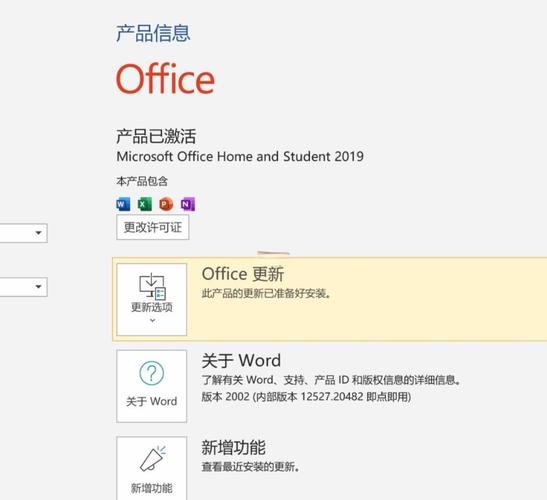
Task: Click 更改许可证 button
Action: coord(153,227)
